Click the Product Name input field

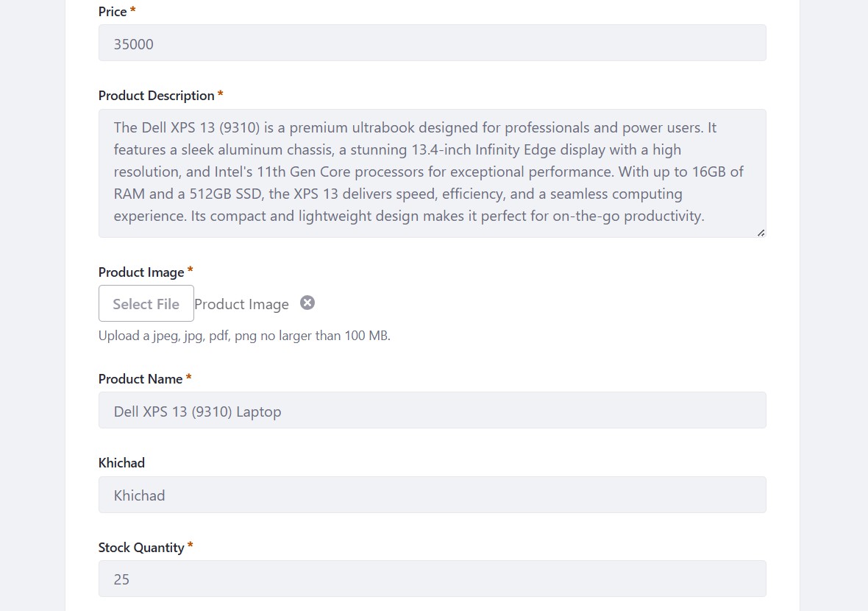[433, 411]
